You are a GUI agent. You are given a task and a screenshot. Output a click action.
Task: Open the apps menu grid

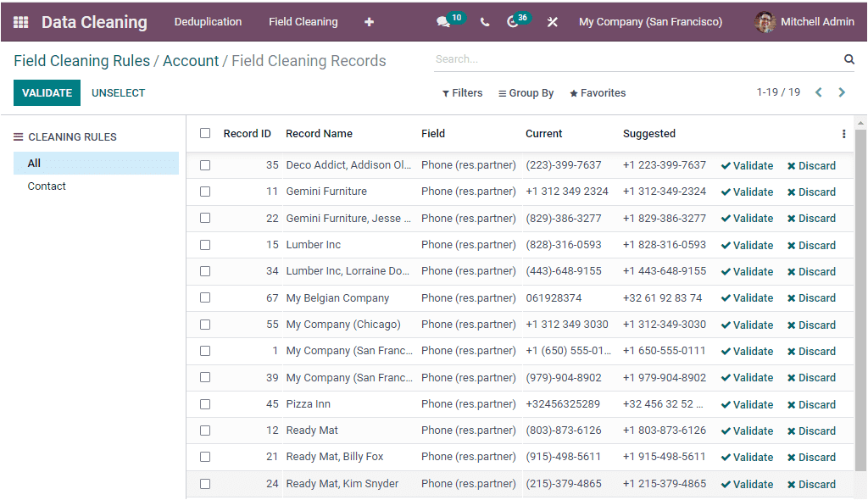[19, 21]
